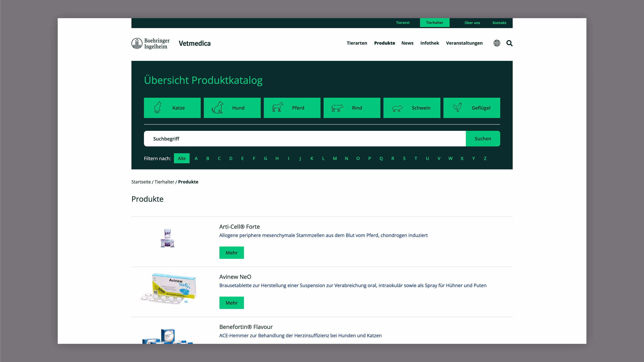Filter products by letter P

click(370, 158)
